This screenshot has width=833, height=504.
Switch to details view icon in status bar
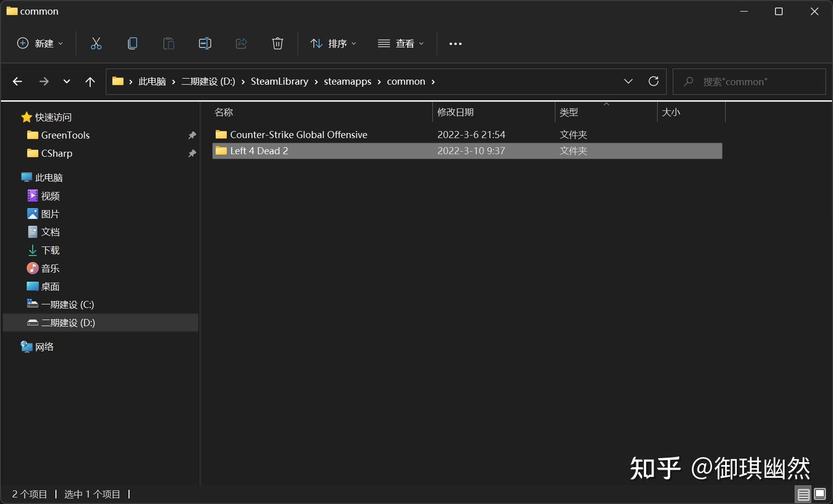pos(804,494)
